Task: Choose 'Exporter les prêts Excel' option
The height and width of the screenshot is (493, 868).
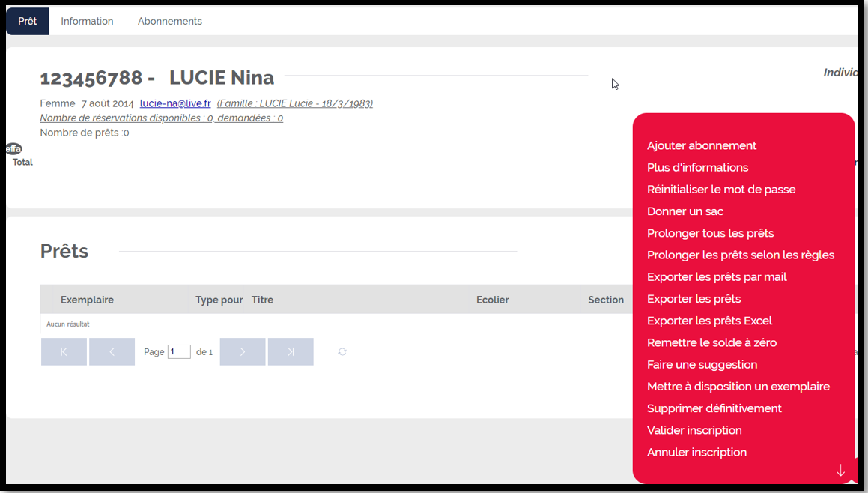Action: [x=709, y=321]
